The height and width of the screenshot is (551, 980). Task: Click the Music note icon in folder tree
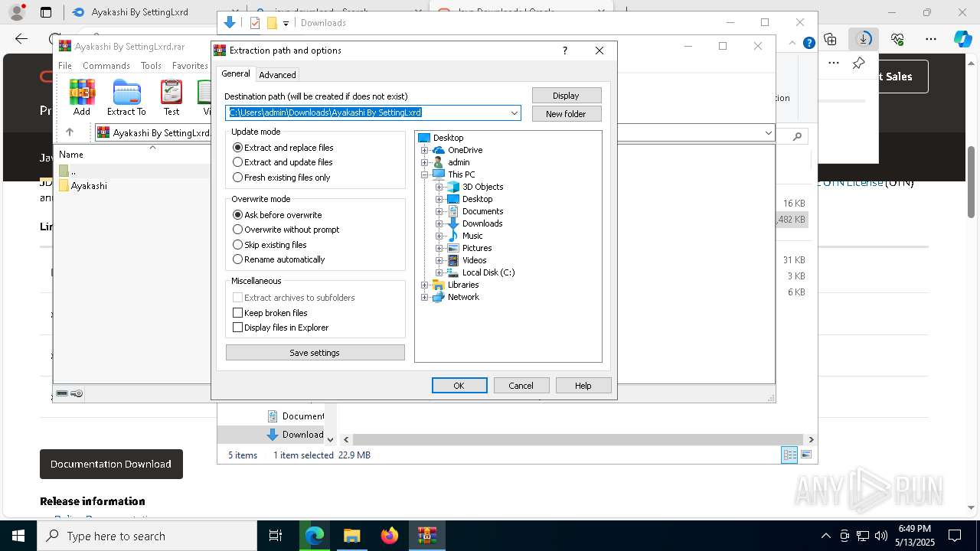click(453, 236)
